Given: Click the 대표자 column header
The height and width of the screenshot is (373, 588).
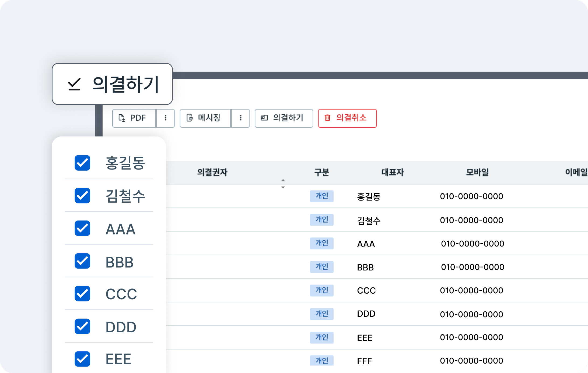Looking at the screenshot, I should coord(393,172).
